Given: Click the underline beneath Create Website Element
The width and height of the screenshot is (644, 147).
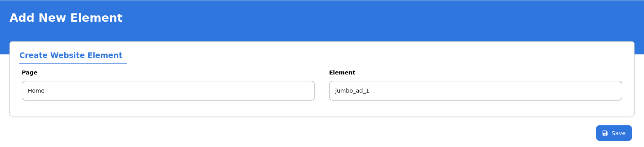Looking at the screenshot, I should 73,63.
